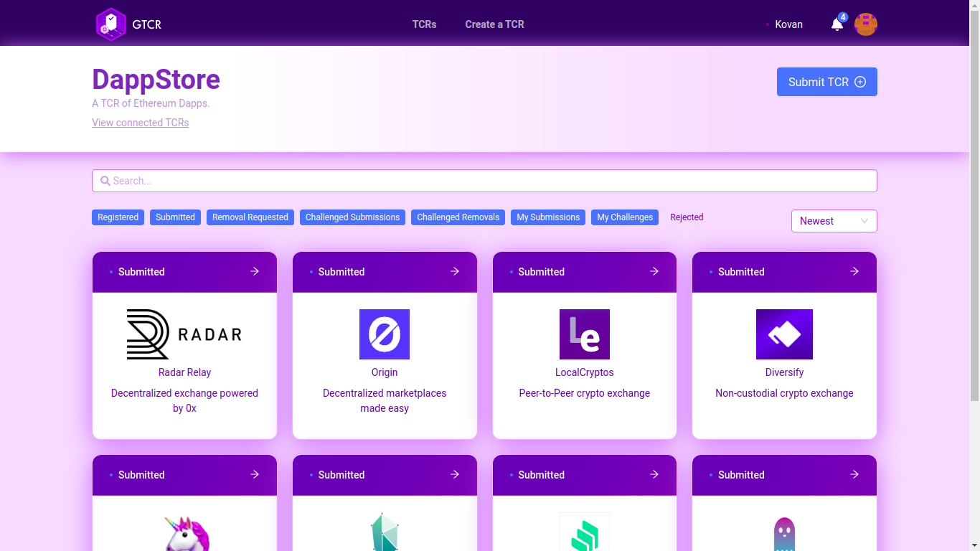
Task: Open the green crystal card header arrow
Action: tap(455, 474)
